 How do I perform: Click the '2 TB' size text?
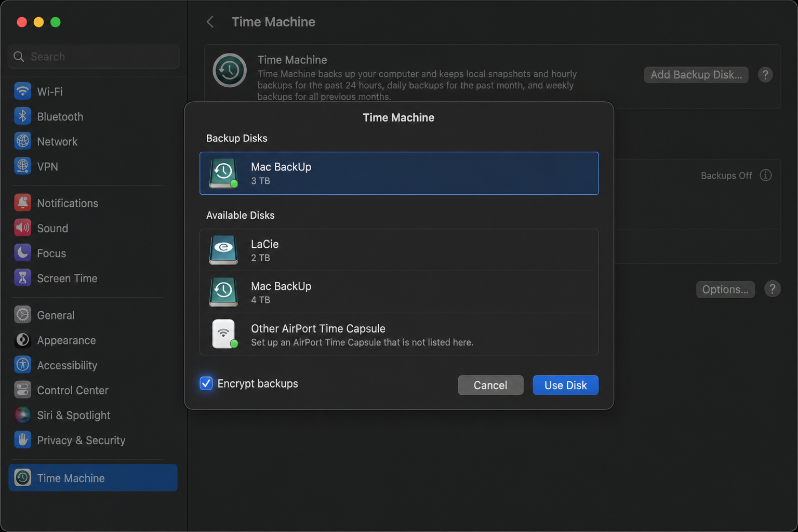pos(260,258)
